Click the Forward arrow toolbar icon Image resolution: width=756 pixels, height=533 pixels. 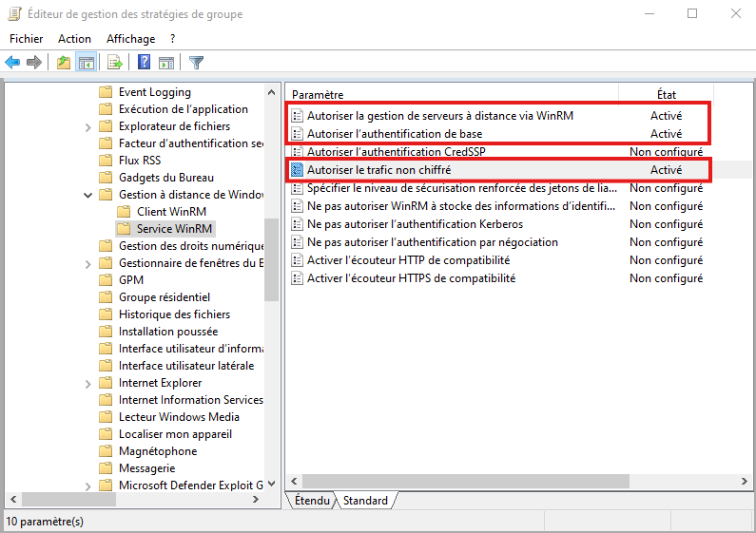coord(35,63)
